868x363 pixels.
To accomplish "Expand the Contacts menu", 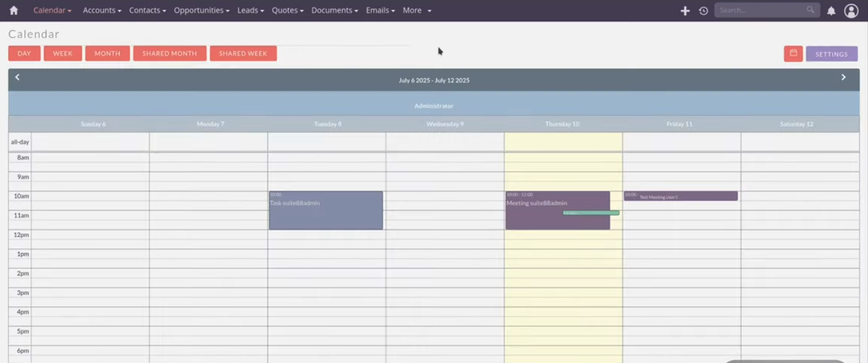I will [148, 11].
